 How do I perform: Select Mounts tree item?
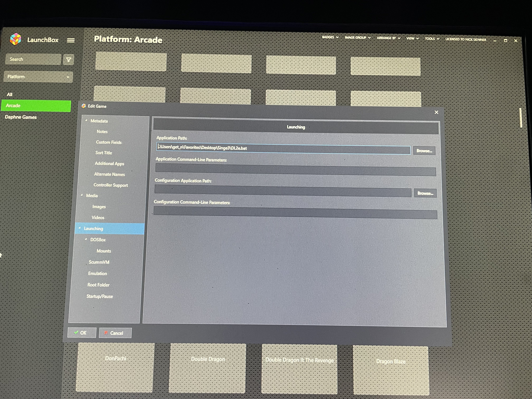point(104,251)
